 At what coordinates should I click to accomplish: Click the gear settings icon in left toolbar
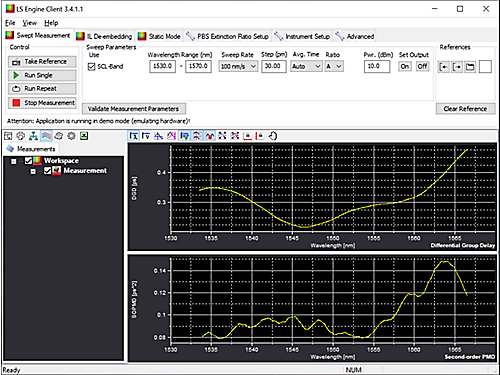(71, 136)
